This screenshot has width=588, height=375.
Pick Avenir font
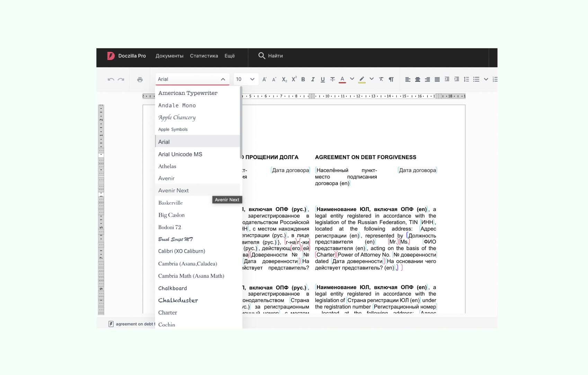pos(197,178)
